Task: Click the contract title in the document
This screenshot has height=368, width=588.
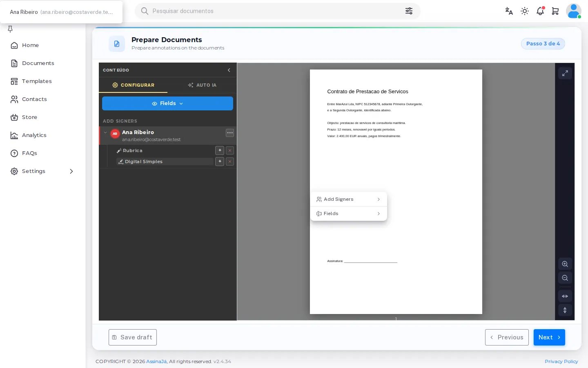Action: [367, 92]
